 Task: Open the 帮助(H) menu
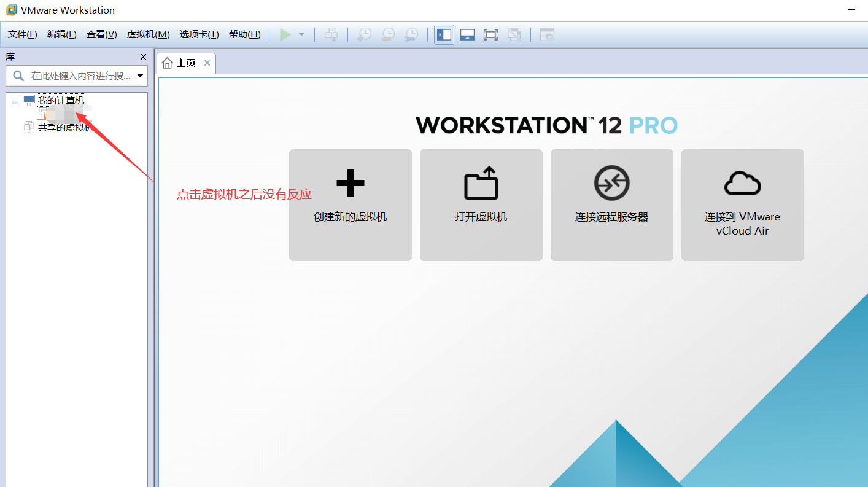pyautogui.click(x=245, y=34)
